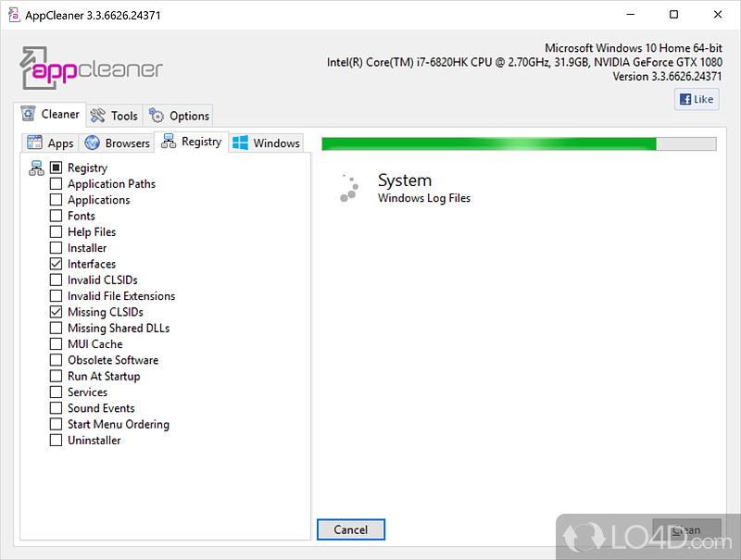The image size is (741, 560).
Task: Check the Help Files checkbox
Action: click(x=56, y=231)
